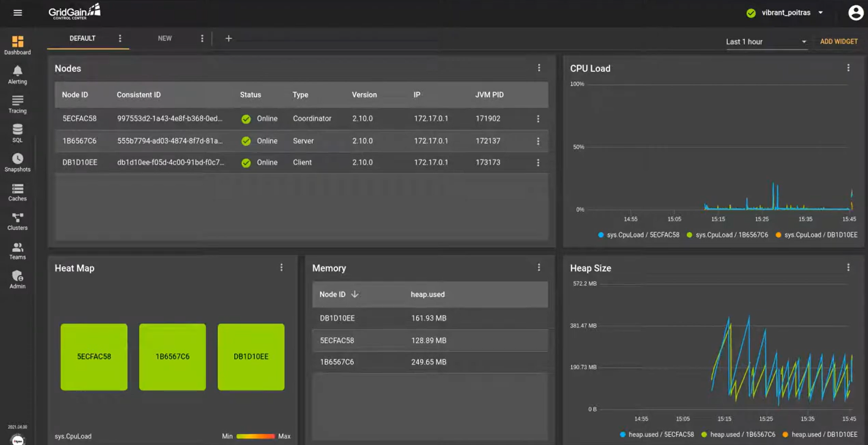Click the user account avatar icon
The height and width of the screenshot is (445, 868).
tap(855, 13)
